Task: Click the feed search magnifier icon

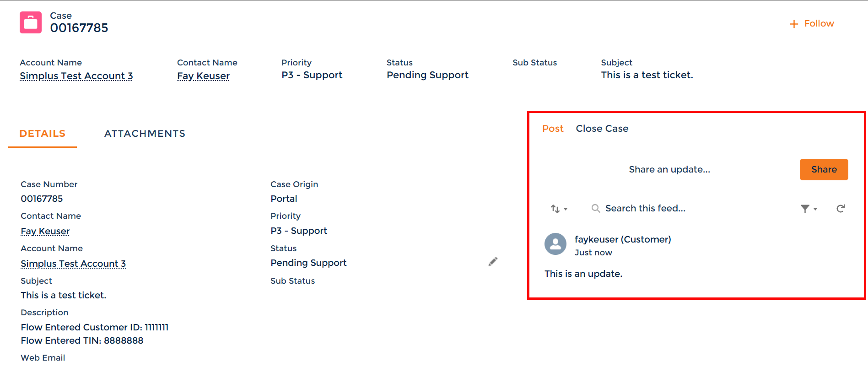Action: click(595, 209)
